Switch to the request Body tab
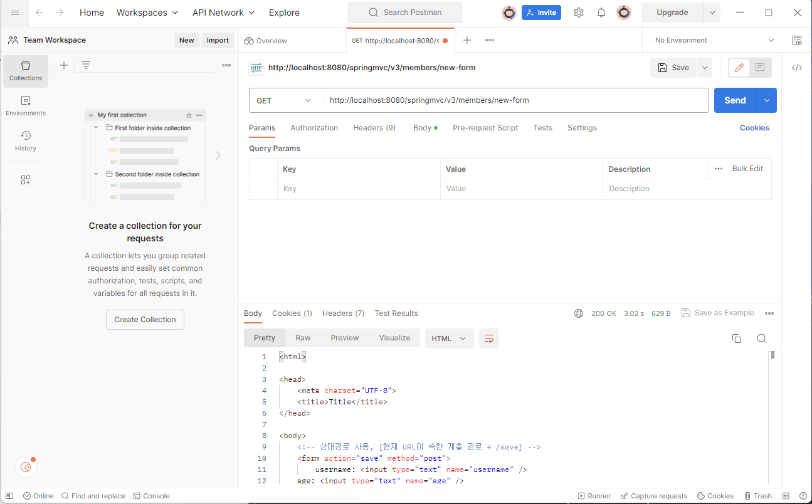 click(x=425, y=128)
